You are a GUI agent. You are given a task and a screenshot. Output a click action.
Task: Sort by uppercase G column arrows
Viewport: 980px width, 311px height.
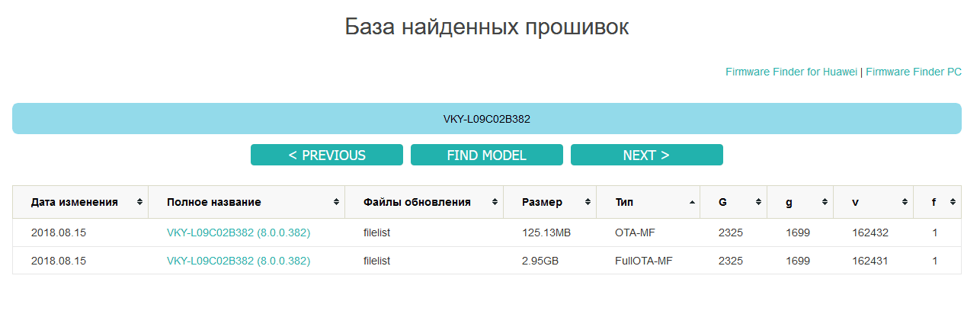[x=758, y=203]
